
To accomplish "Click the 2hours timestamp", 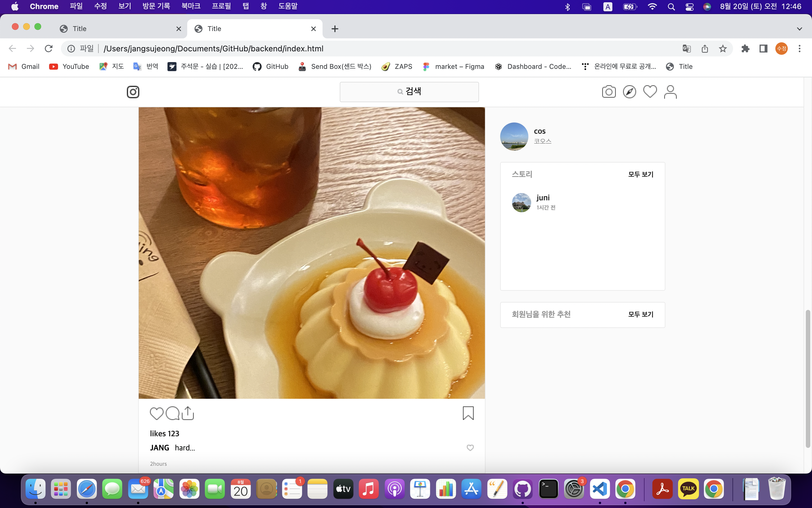I will [158, 464].
